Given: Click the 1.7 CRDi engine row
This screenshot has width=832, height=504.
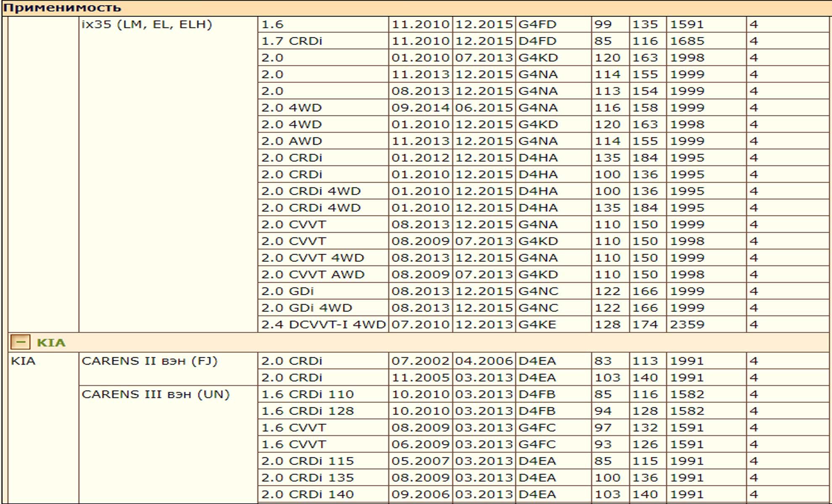Looking at the screenshot, I should tap(292, 41).
